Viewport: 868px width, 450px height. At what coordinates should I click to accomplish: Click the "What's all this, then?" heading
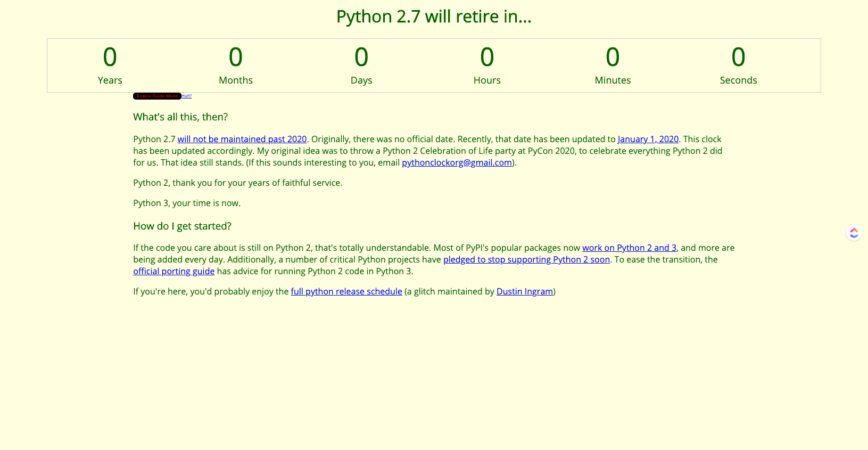[x=180, y=117]
